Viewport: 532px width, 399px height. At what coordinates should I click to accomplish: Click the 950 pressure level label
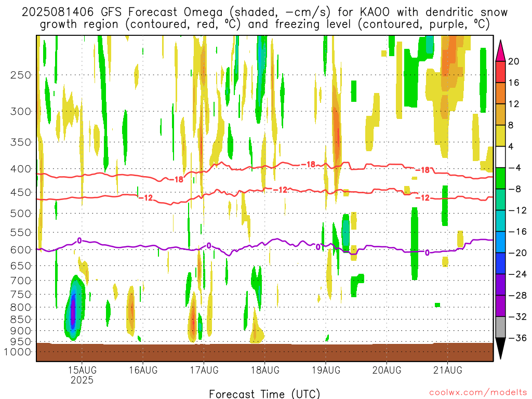(21, 342)
